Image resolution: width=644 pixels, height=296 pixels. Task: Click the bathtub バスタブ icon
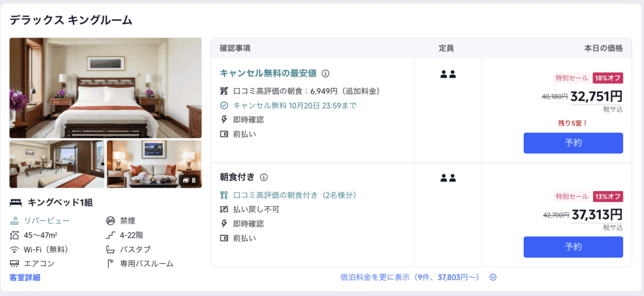111,249
